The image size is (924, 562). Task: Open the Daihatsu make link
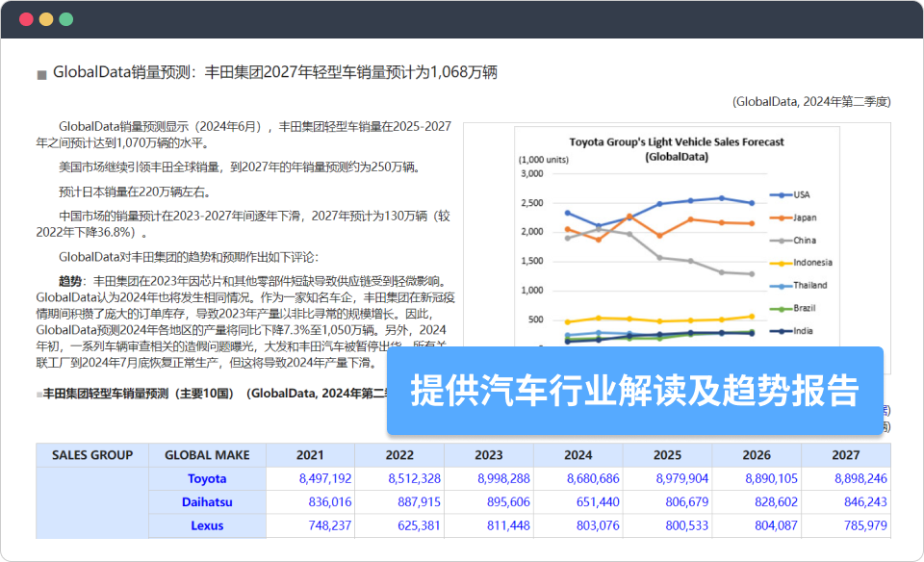[x=207, y=502]
